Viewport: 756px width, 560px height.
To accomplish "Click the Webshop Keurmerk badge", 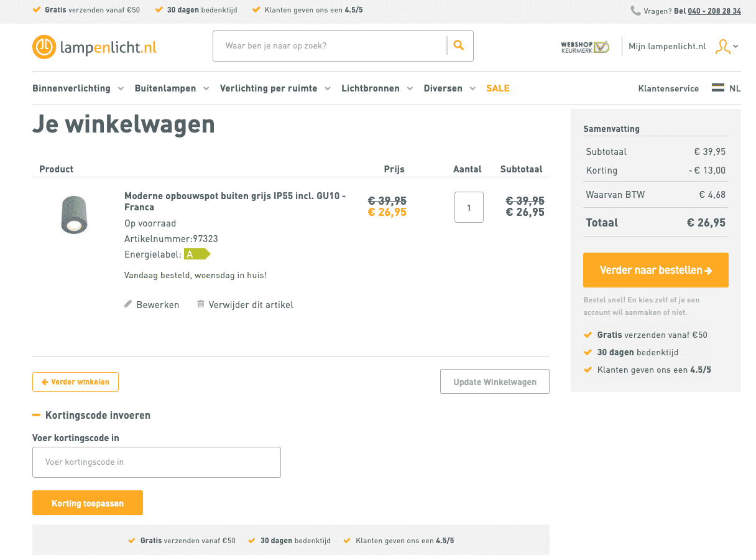I will (584, 47).
